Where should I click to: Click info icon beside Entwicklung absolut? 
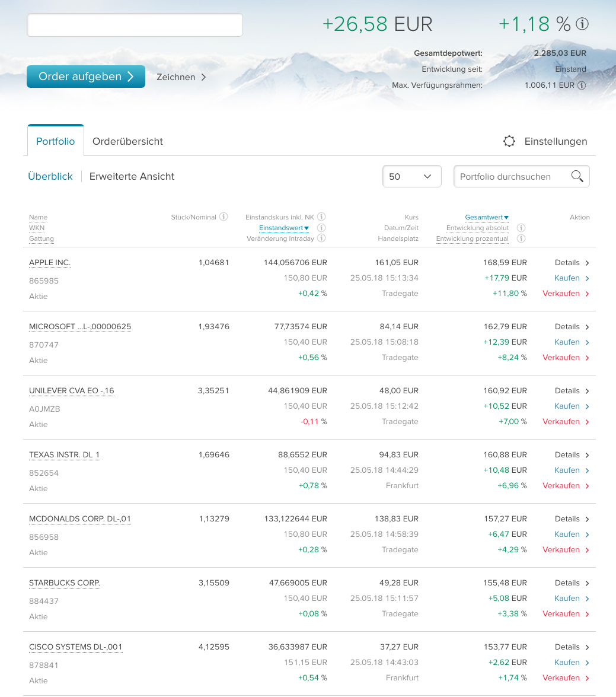pos(521,228)
